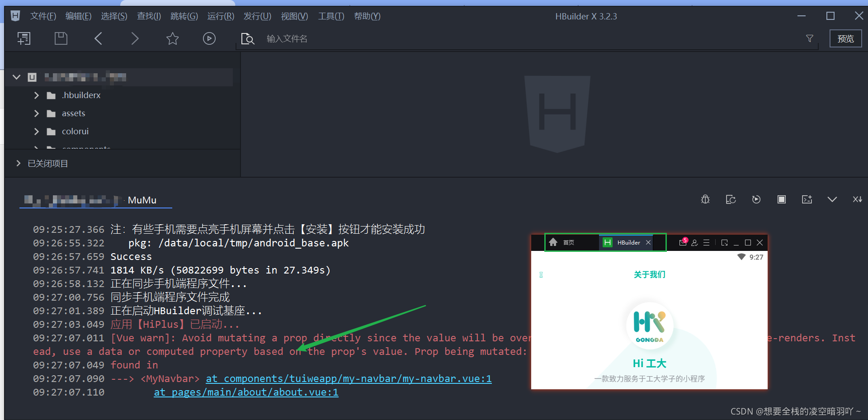Expand the colorui folder
Image resolution: width=868 pixels, height=420 pixels.
[37, 132]
